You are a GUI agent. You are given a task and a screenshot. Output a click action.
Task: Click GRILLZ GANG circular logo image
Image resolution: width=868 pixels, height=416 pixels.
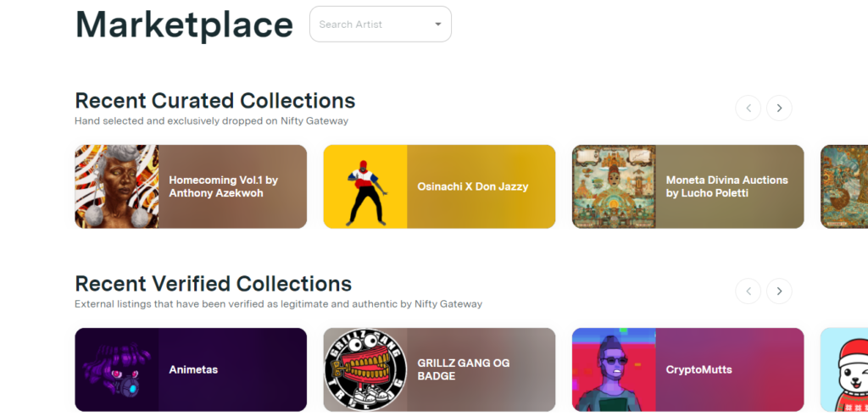pos(365,369)
